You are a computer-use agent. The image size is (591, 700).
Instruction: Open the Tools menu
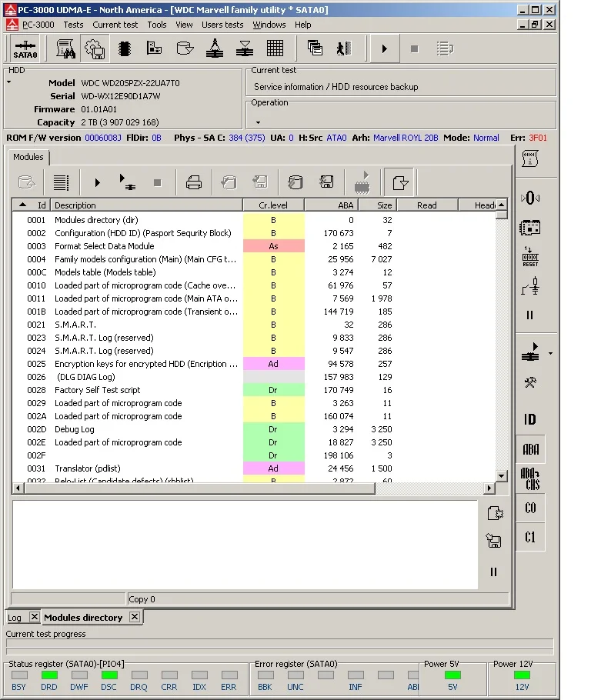click(x=157, y=25)
